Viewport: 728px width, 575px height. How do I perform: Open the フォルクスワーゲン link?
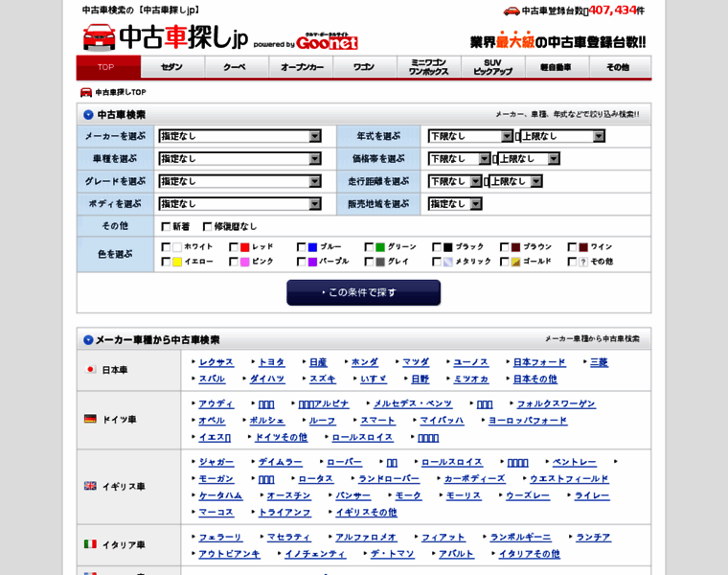click(x=557, y=404)
